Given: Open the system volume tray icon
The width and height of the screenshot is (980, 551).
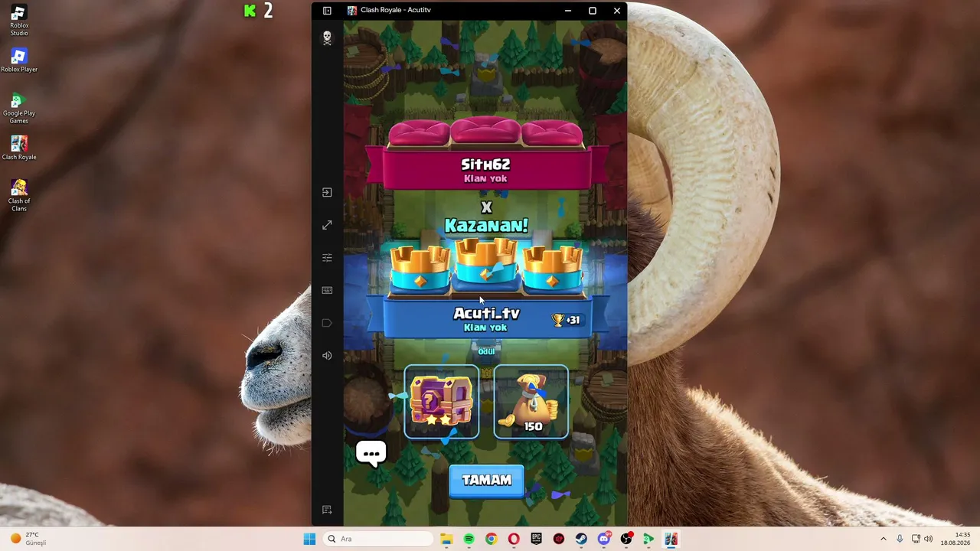Looking at the screenshot, I should pos(929,539).
